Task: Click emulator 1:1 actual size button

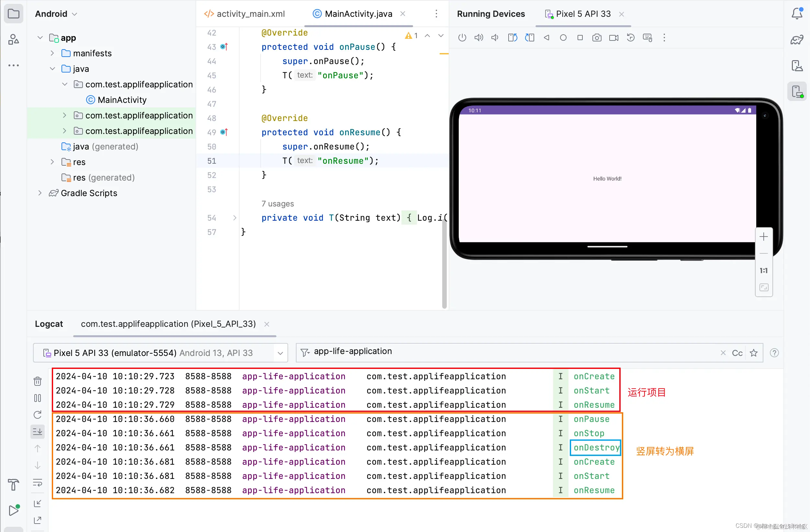Action: pyautogui.click(x=763, y=271)
